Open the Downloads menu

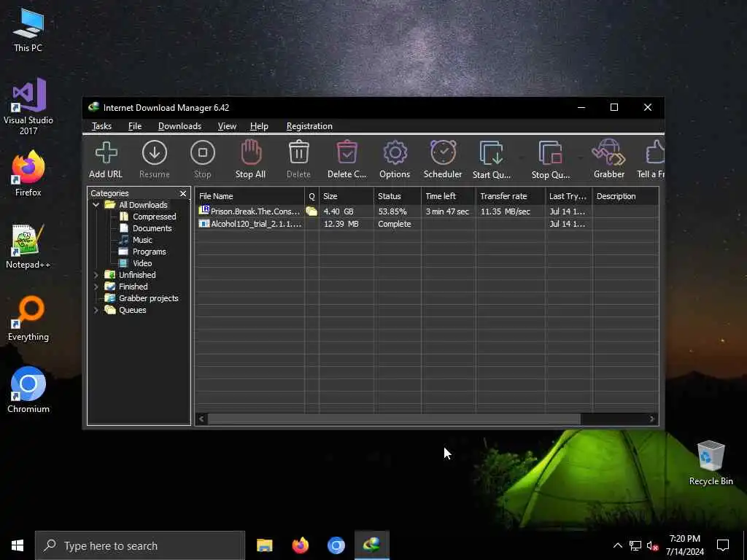click(x=179, y=126)
